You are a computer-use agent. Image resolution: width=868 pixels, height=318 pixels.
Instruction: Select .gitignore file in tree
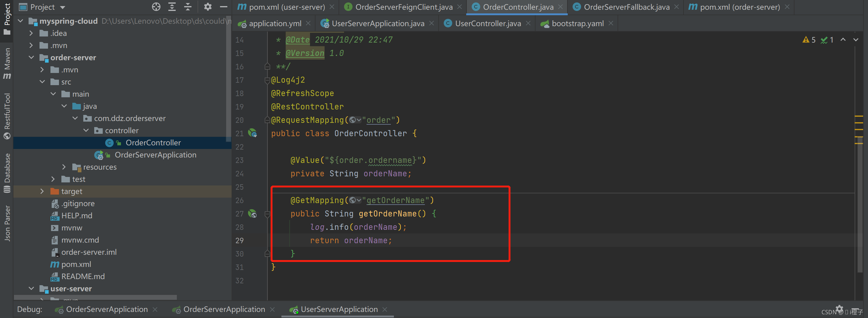pos(78,203)
